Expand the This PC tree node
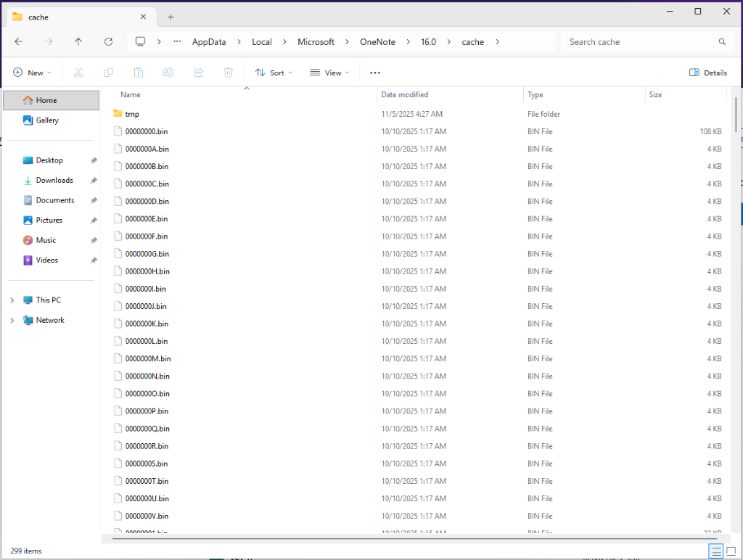743x560 pixels. coord(12,300)
